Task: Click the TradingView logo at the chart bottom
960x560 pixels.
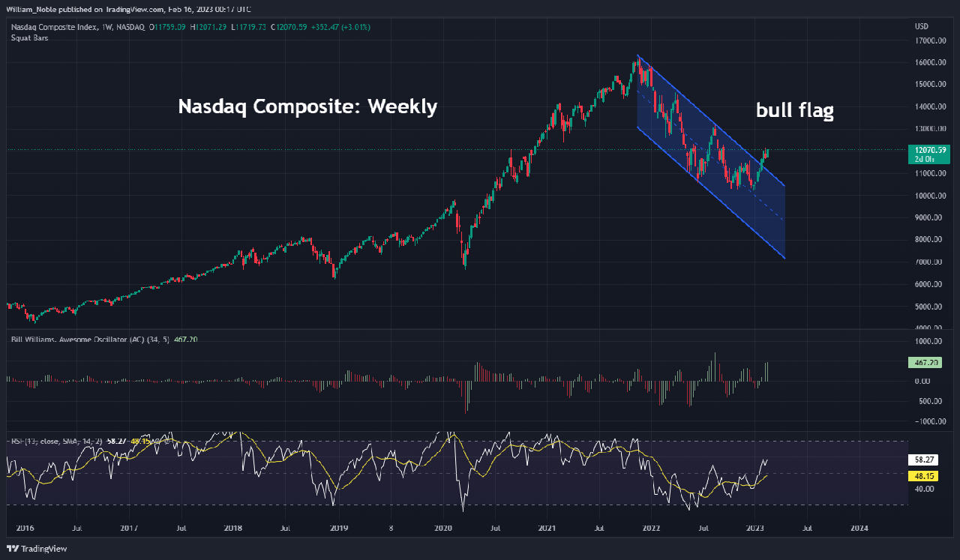Action: [x=36, y=549]
